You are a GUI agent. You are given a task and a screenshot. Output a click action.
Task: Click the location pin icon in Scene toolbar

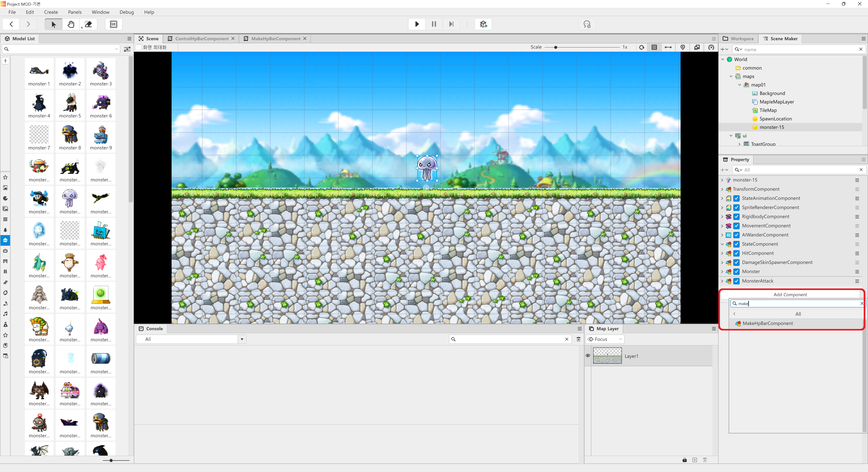coord(683,47)
